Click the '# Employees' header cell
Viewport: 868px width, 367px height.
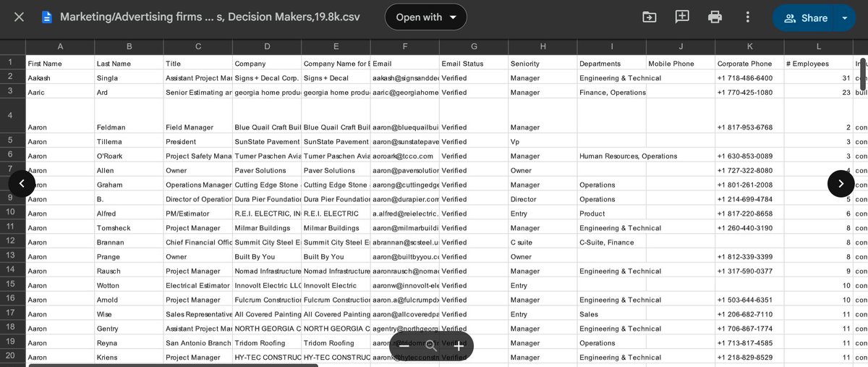(818, 64)
